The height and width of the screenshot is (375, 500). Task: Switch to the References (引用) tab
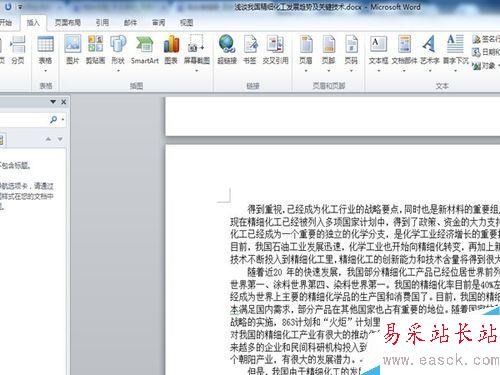click(x=102, y=22)
